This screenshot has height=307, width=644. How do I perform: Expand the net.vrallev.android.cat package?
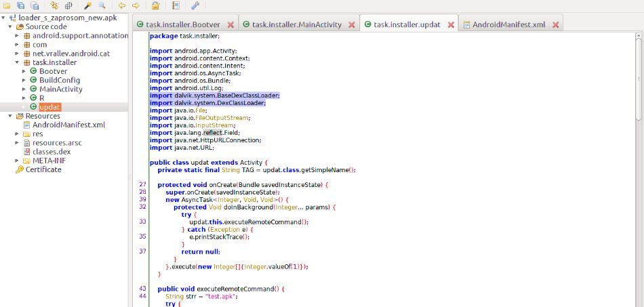(x=17, y=54)
